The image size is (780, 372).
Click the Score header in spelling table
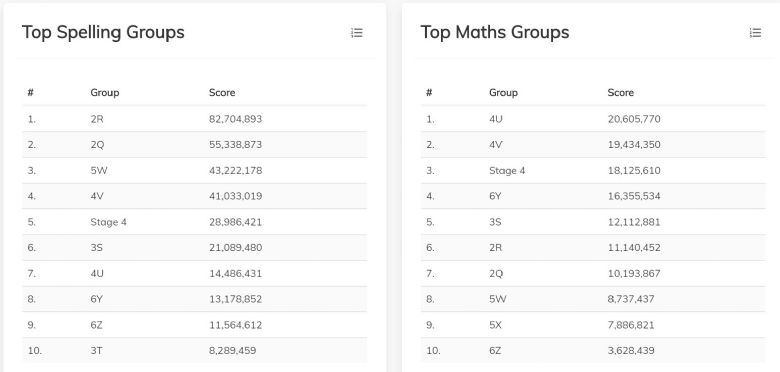(x=222, y=93)
